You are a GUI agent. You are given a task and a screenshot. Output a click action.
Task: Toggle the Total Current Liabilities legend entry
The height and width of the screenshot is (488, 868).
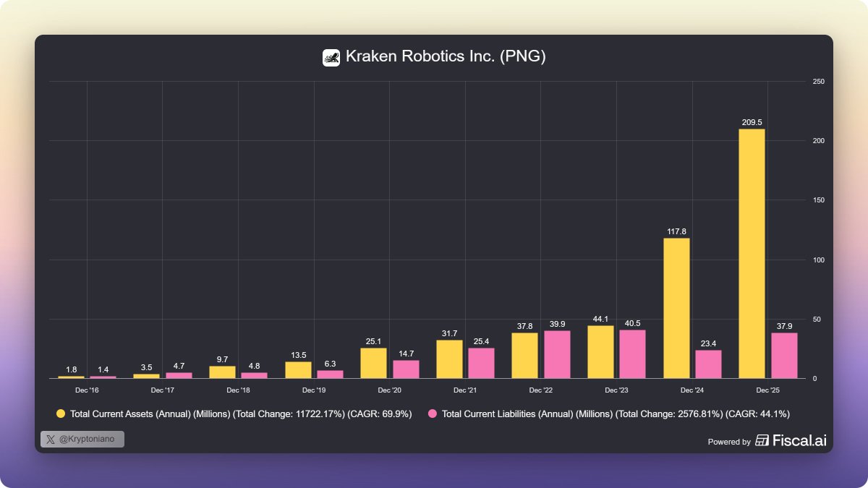tap(609, 414)
